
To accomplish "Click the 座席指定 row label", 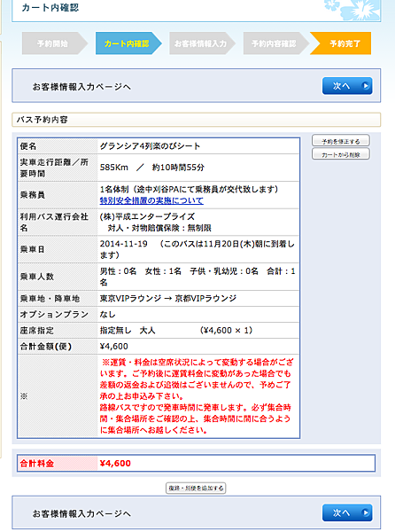I will point(37,331).
